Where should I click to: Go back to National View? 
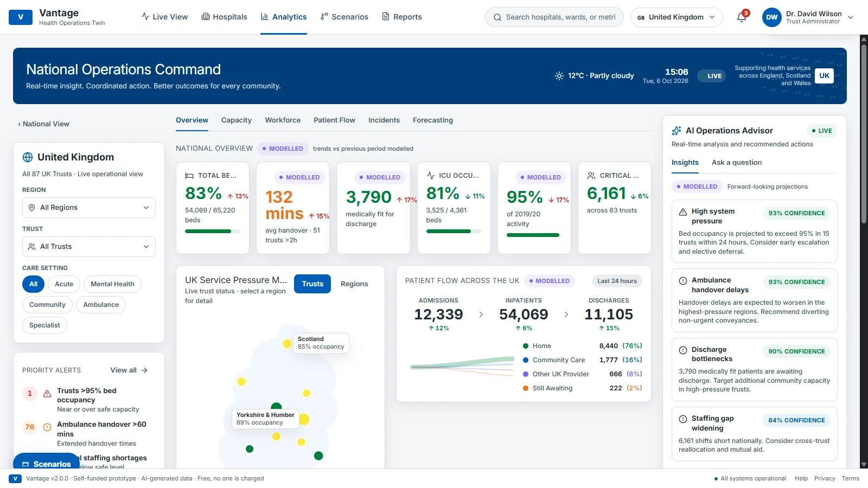pyautogui.click(x=43, y=124)
